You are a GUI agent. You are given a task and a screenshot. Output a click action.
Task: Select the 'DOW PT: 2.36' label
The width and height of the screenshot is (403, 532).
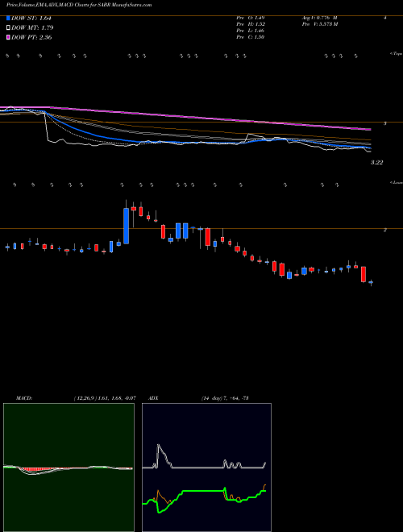point(31,37)
